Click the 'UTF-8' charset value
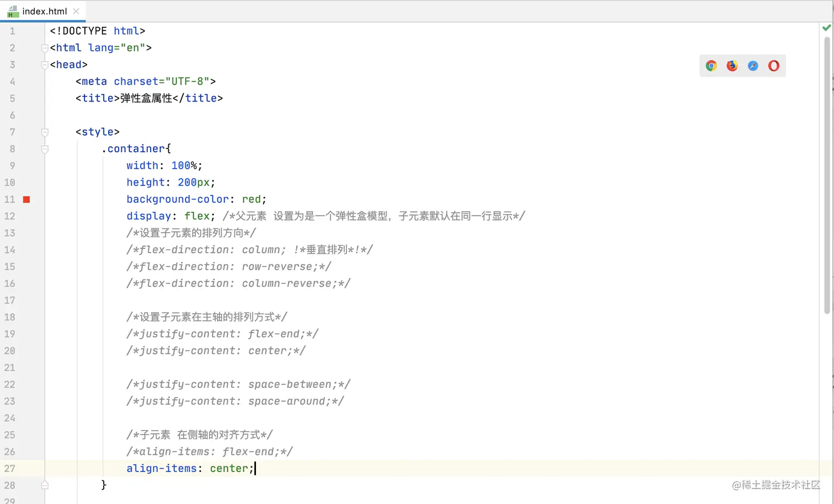This screenshot has height=504, width=834. pyautogui.click(x=187, y=82)
